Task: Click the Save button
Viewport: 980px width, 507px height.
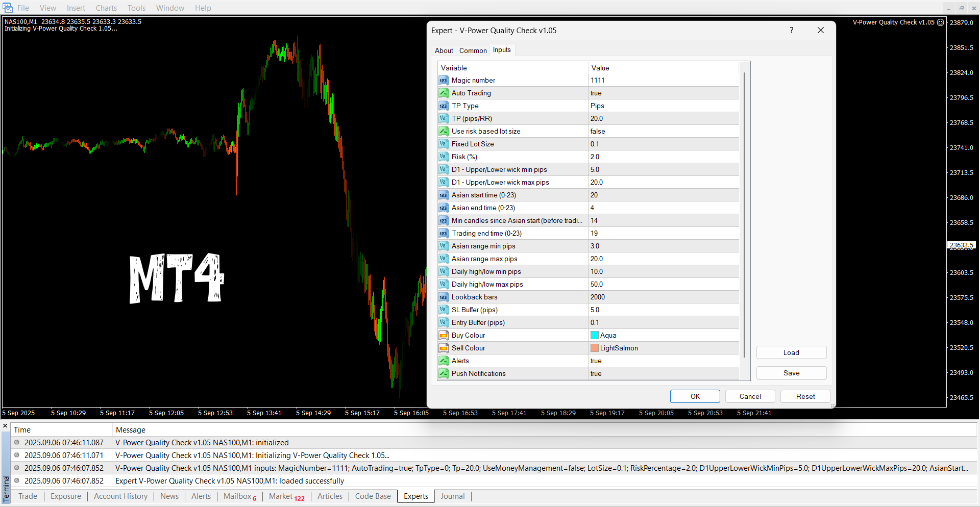Action: pos(791,373)
